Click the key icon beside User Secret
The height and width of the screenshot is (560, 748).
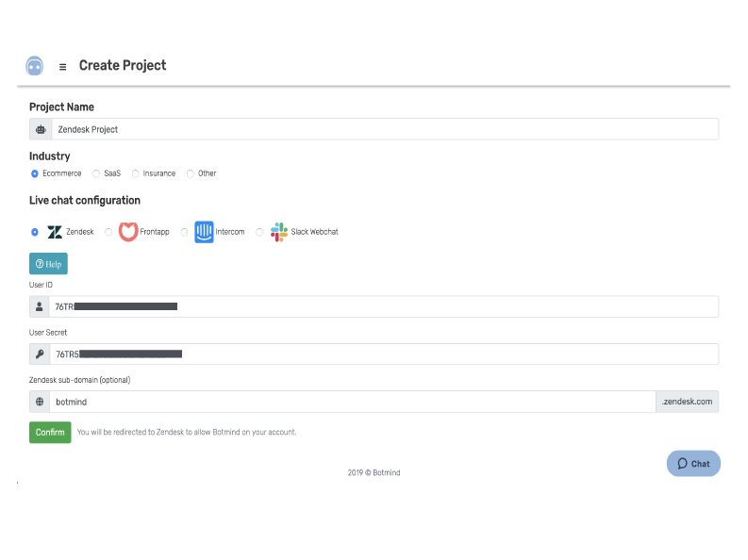pyautogui.click(x=40, y=354)
